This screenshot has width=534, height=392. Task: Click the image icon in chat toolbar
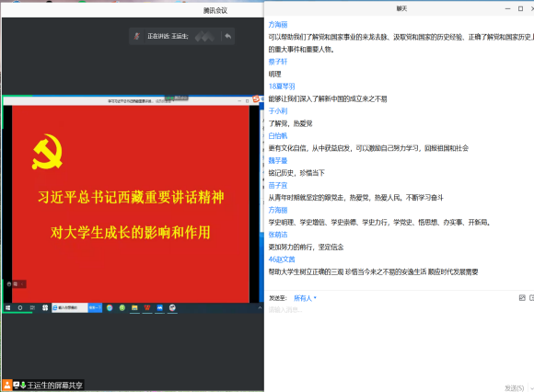(x=522, y=298)
